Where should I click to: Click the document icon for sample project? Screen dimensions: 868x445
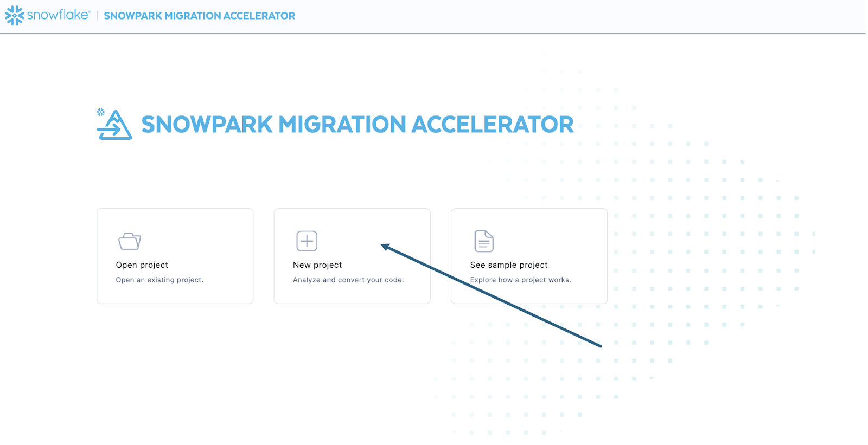[x=484, y=241]
